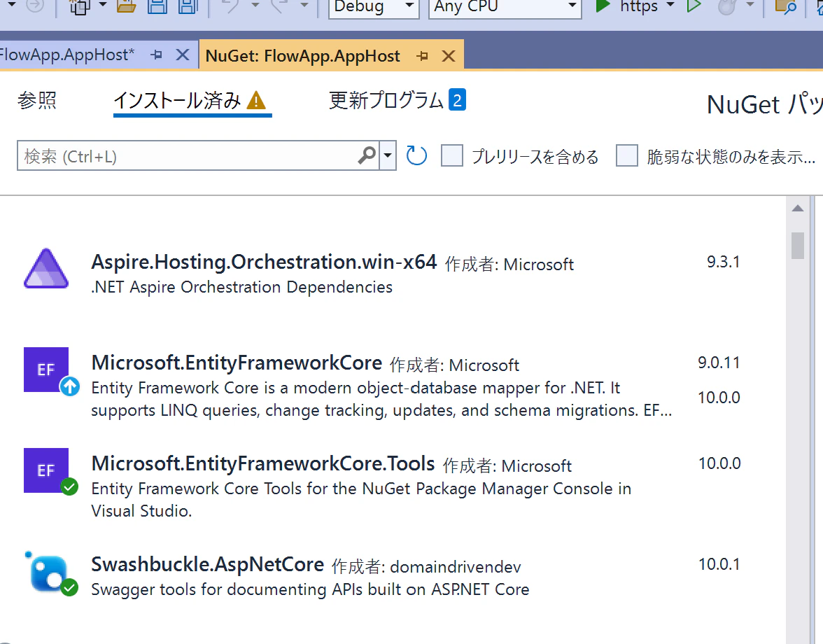The image size is (823, 644).
Task: Click the Aspire purple triangle package icon
Action: pos(46,268)
